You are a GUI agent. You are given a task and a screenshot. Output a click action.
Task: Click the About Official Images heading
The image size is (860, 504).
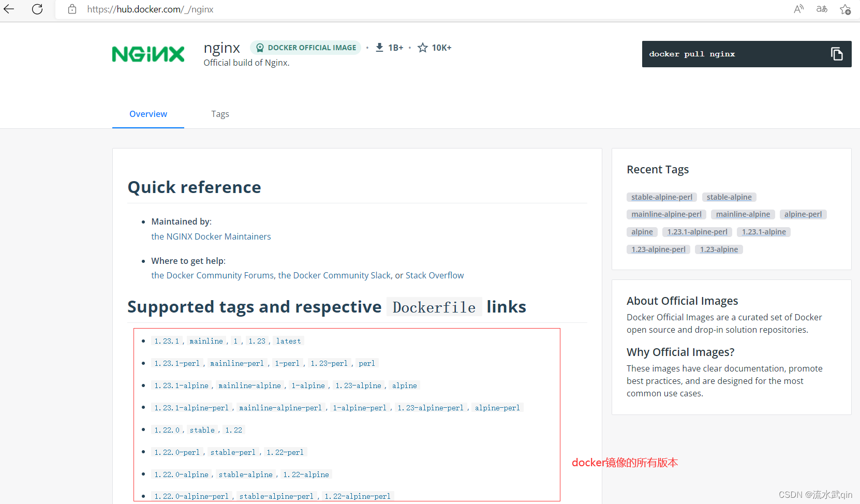tap(682, 301)
